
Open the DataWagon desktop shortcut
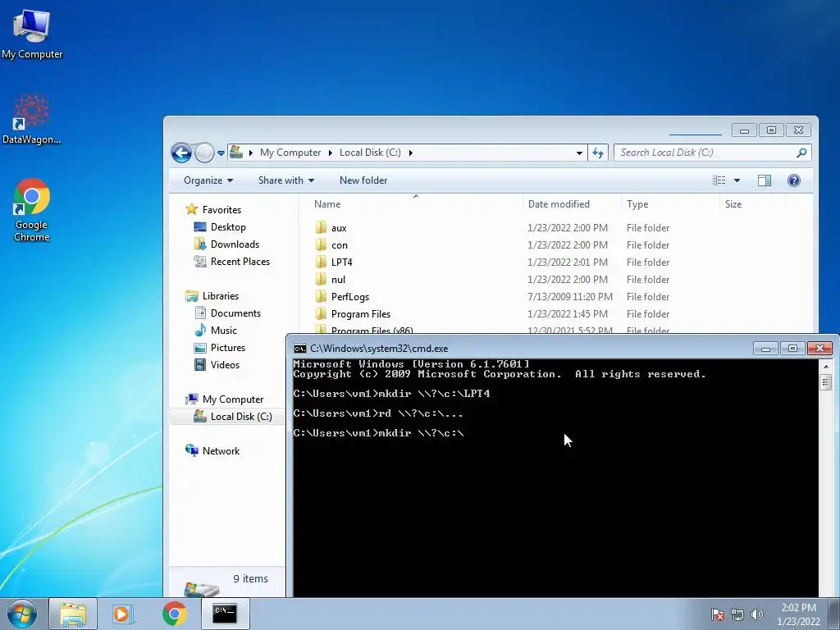(31, 120)
